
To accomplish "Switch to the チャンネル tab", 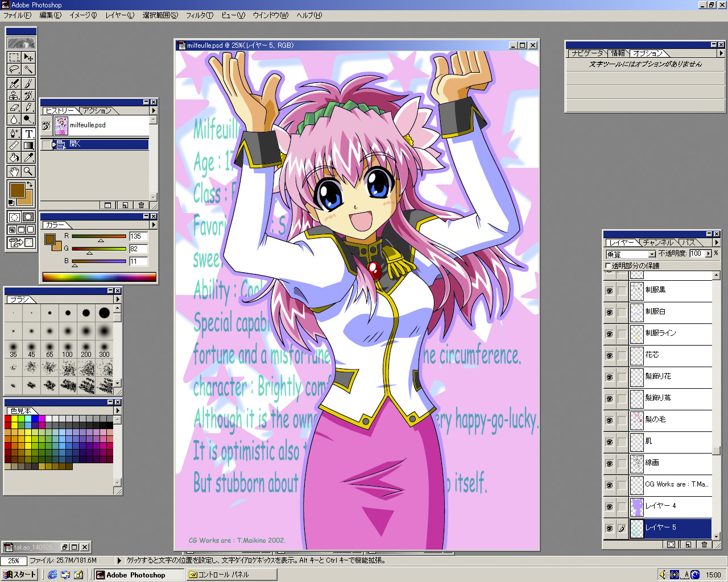I will [658, 243].
